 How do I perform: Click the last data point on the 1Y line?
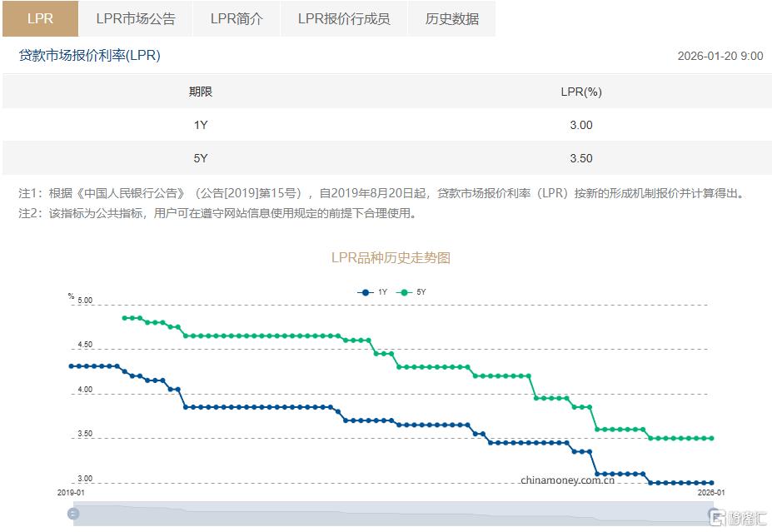click(710, 482)
